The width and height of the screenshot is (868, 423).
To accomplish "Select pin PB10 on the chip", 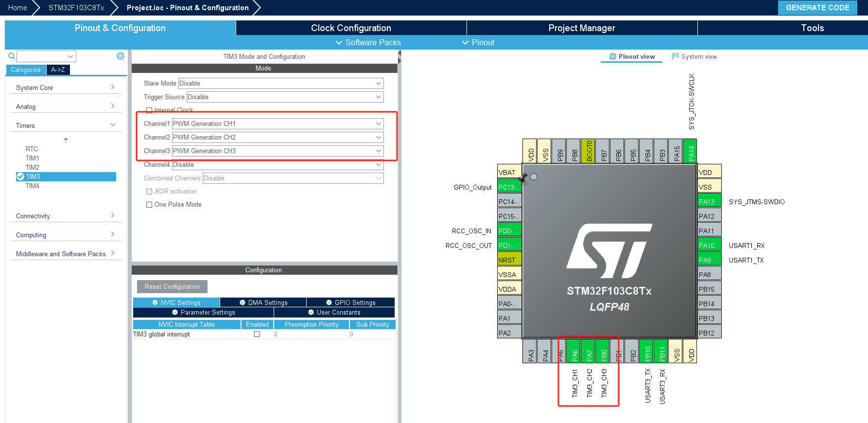I will [647, 351].
